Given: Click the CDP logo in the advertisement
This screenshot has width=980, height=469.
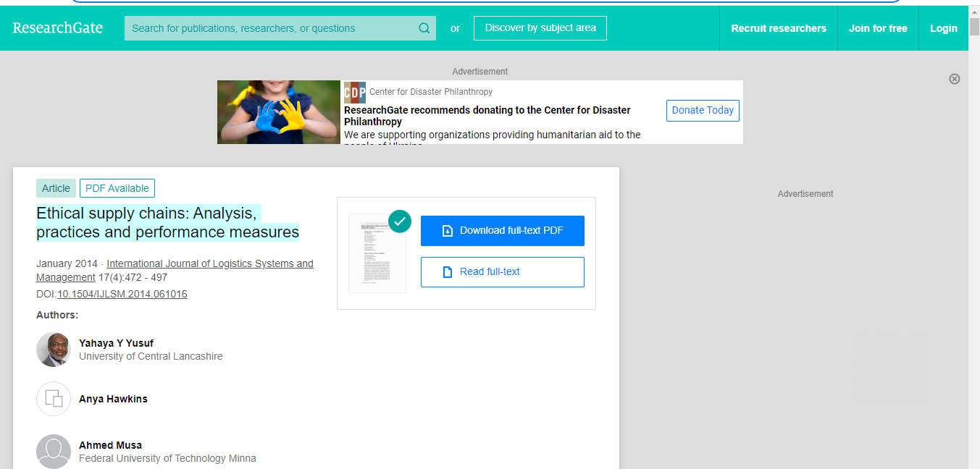Looking at the screenshot, I should 355,92.
